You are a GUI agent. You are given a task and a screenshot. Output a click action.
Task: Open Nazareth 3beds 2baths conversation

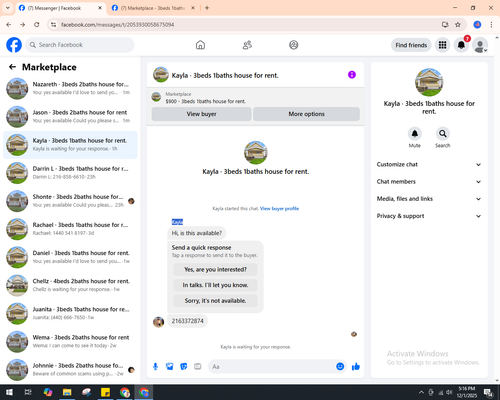point(70,88)
